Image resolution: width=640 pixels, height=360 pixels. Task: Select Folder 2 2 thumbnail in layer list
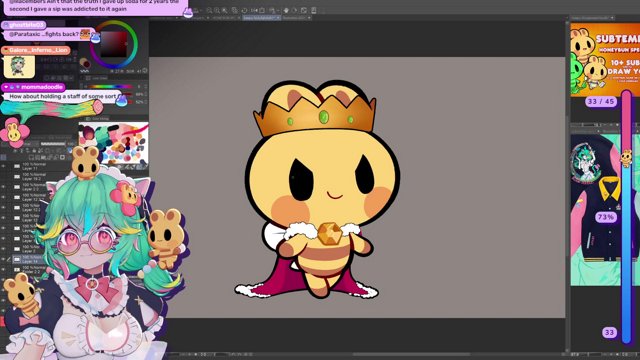(17, 269)
